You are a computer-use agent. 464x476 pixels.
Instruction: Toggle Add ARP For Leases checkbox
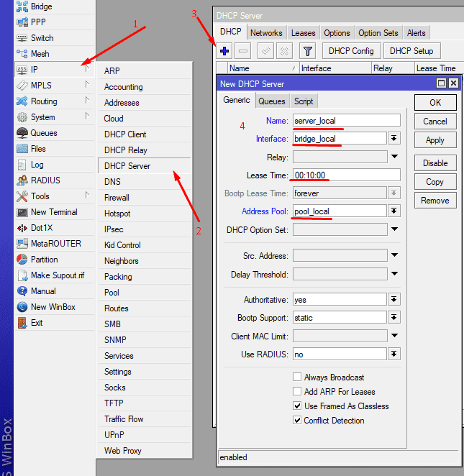point(297,392)
